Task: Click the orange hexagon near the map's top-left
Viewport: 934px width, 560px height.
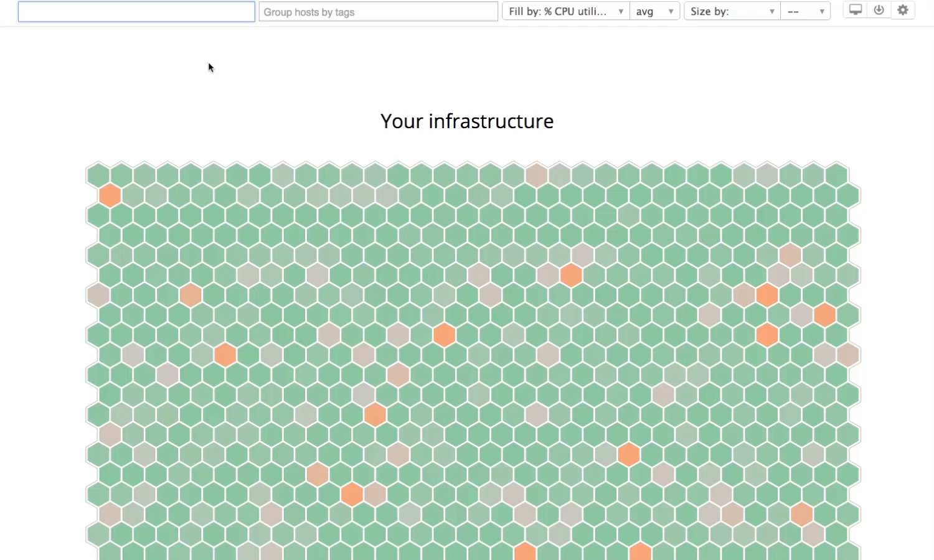Action: click(x=110, y=195)
